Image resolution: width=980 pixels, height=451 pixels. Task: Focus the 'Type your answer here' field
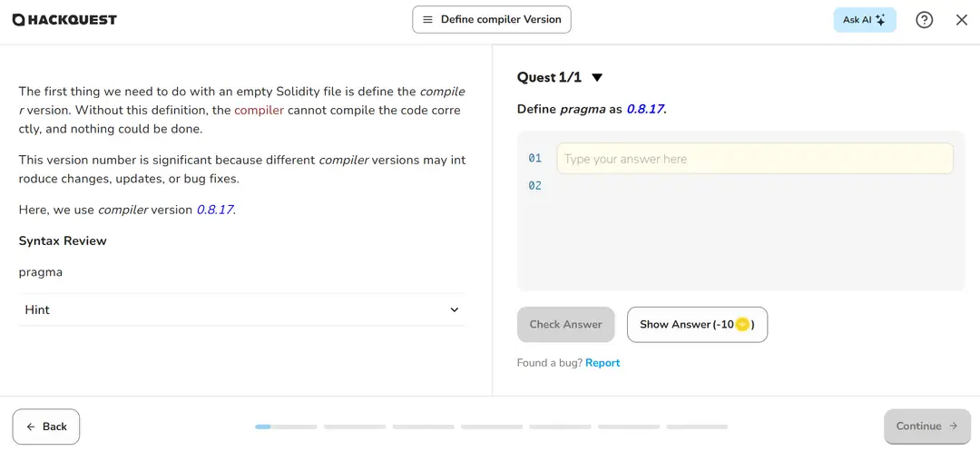(x=754, y=159)
